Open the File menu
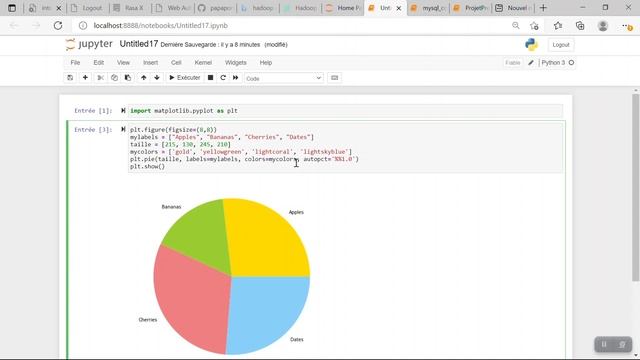This screenshot has height=360, width=640. click(x=75, y=62)
